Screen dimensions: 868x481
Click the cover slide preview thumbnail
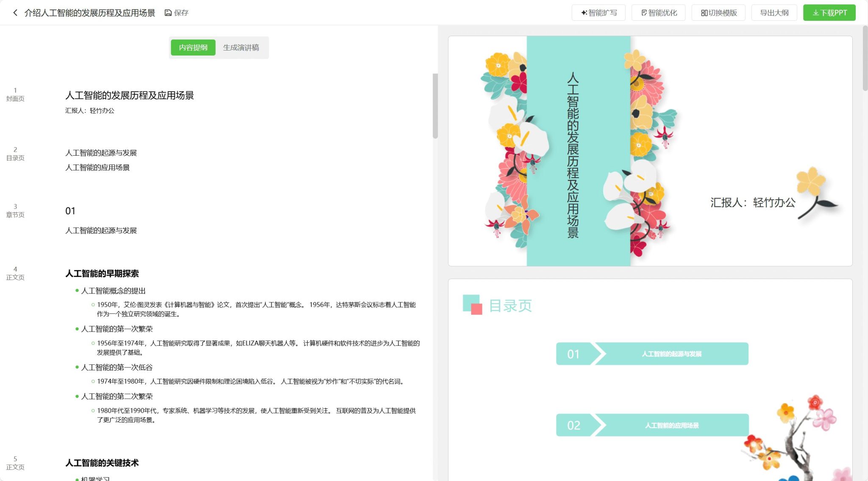pyautogui.click(x=648, y=151)
